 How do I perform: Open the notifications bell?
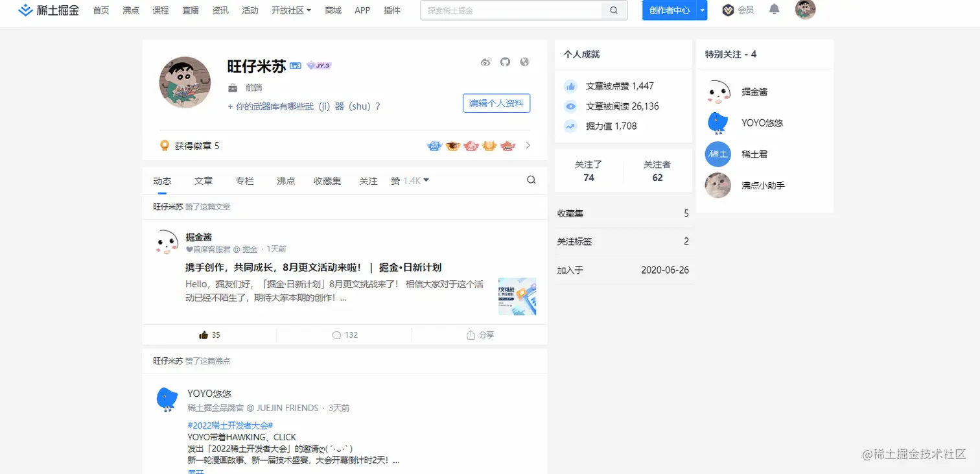point(774,10)
